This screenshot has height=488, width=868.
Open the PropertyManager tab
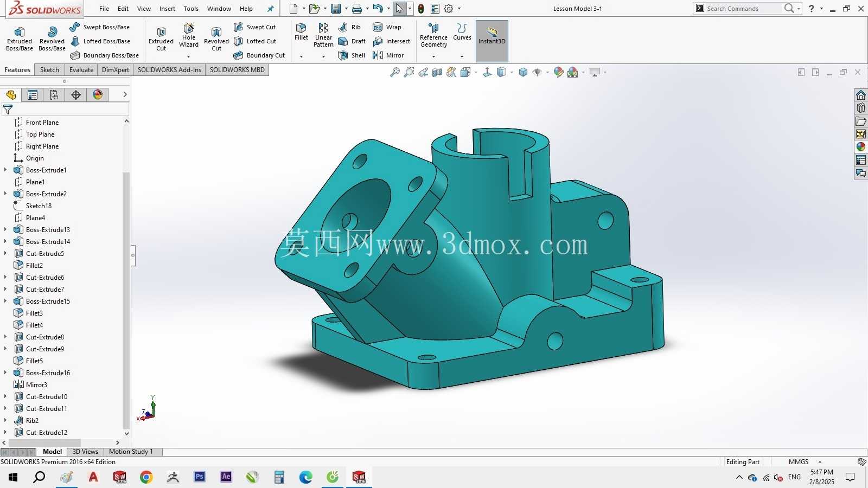point(33,95)
